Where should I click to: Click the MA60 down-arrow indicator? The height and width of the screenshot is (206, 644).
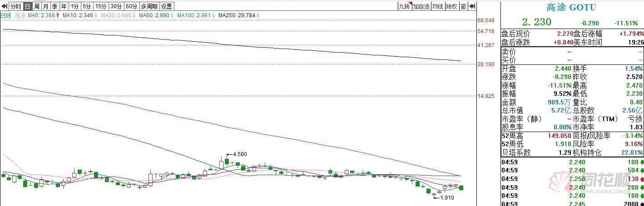pyautogui.click(x=173, y=15)
